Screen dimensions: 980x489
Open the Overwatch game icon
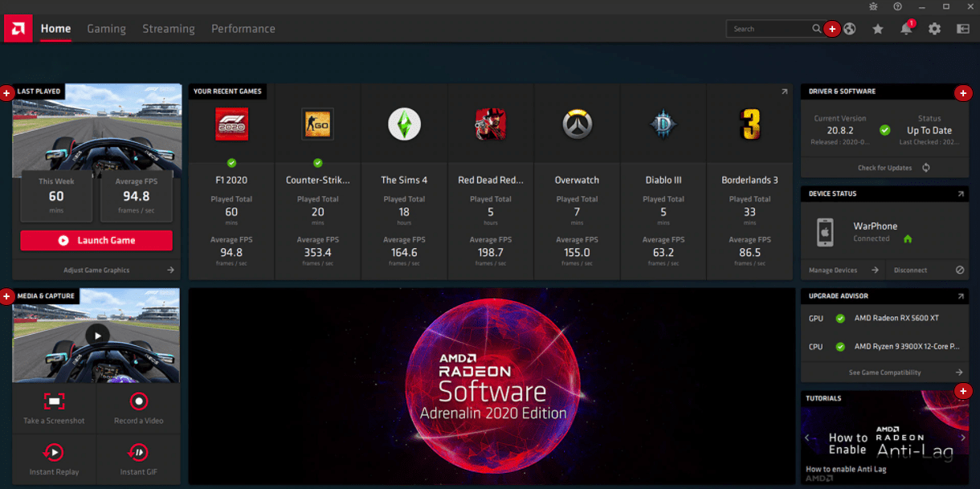pyautogui.click(x=577, y=124)
